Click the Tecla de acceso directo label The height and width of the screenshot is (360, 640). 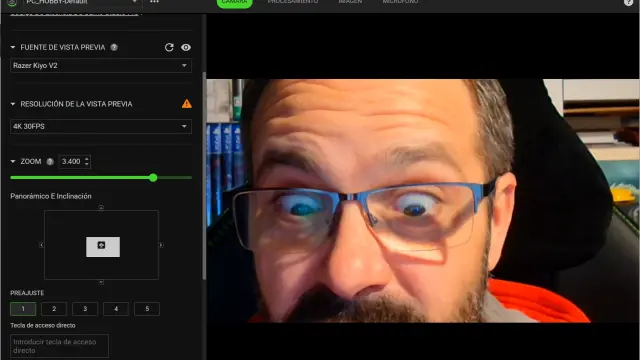pos(43,326)
